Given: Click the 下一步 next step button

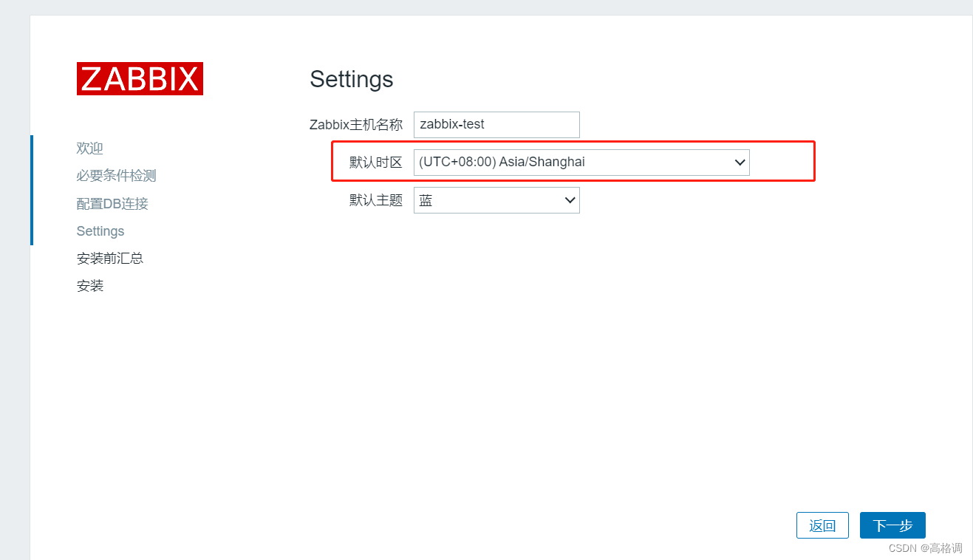Looking at the screenshot, I should point(892,525).
